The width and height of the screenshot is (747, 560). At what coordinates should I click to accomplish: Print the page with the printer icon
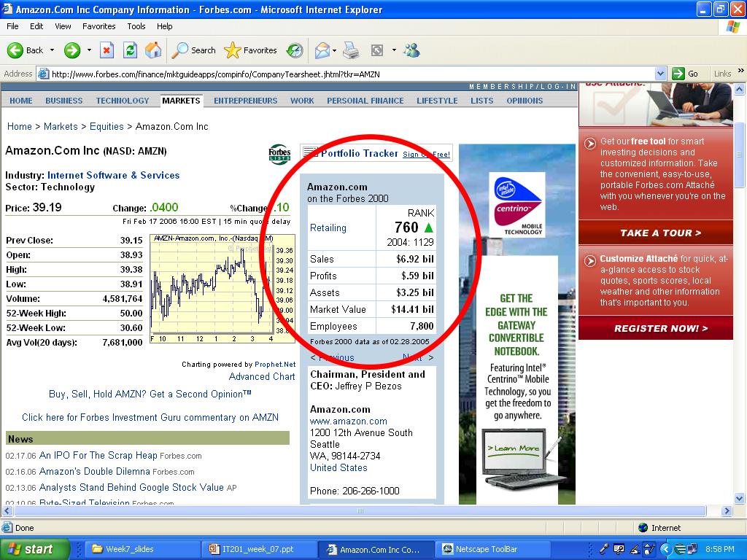[351, 50]
